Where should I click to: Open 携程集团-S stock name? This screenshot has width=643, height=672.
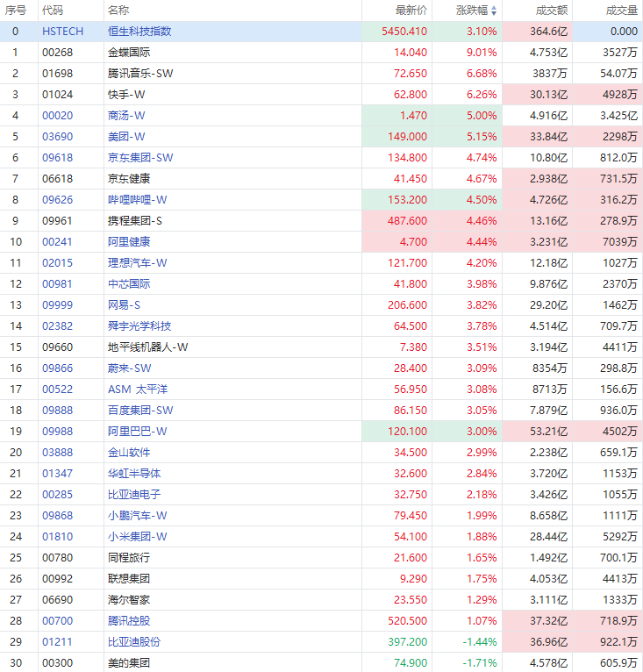pyautogui.click(x=134, y=221)
